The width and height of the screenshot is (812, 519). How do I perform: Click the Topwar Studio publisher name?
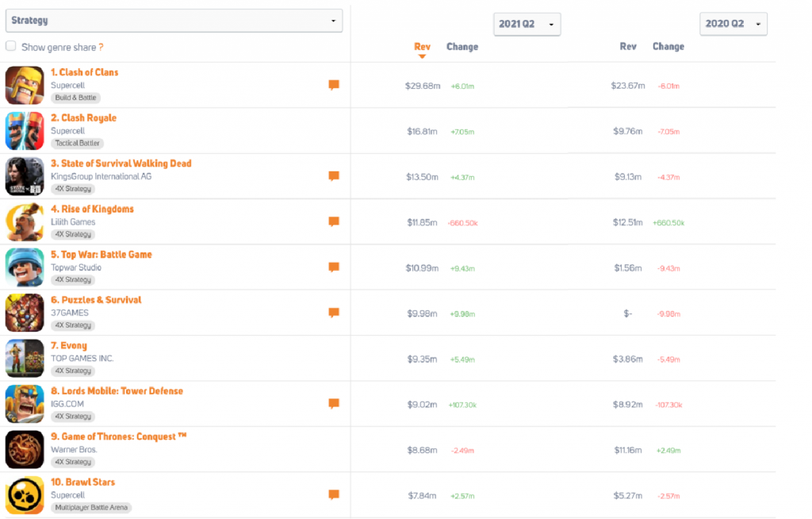76,267
